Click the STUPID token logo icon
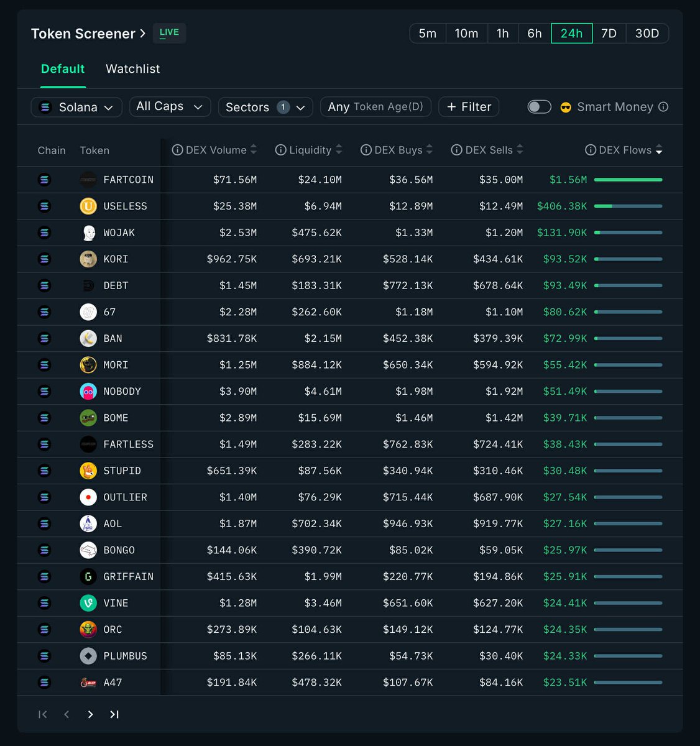Viewport: 700px width, 746px height. [88, 471]
